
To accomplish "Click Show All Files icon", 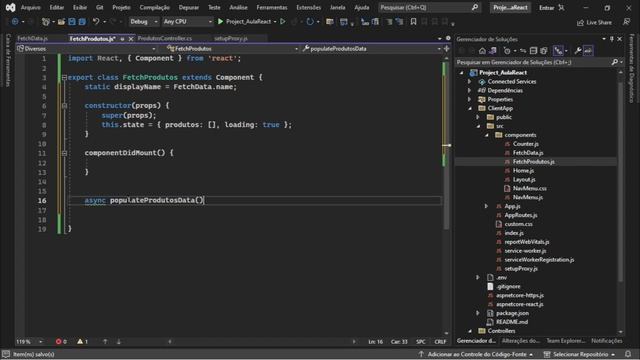I will click(x=543, y=51).
